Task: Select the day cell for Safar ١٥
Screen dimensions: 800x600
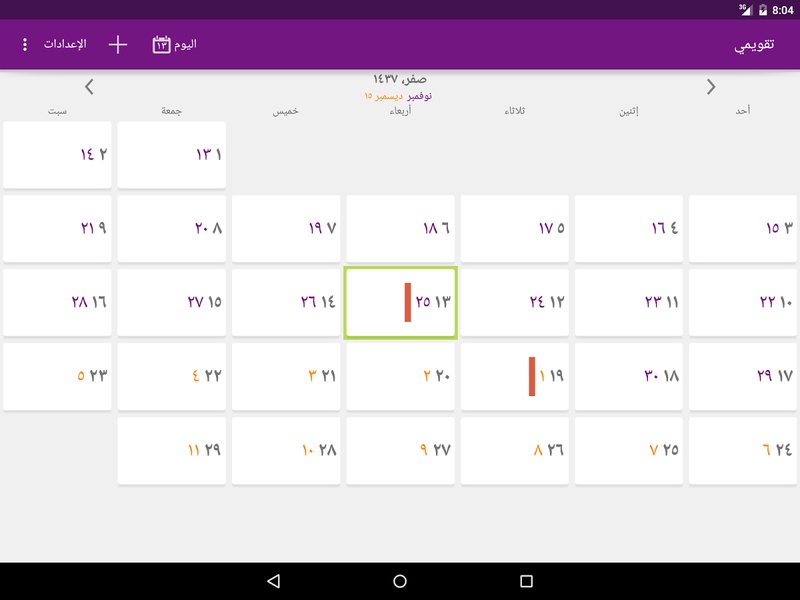Action: coord(171,302)
